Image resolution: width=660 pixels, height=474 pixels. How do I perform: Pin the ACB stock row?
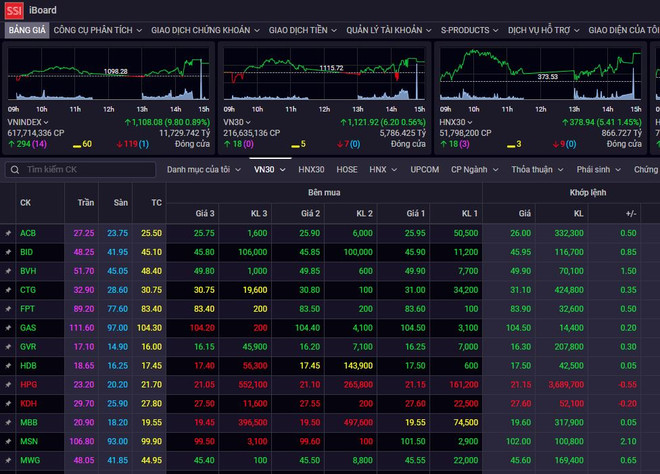[x=8, y=233]
